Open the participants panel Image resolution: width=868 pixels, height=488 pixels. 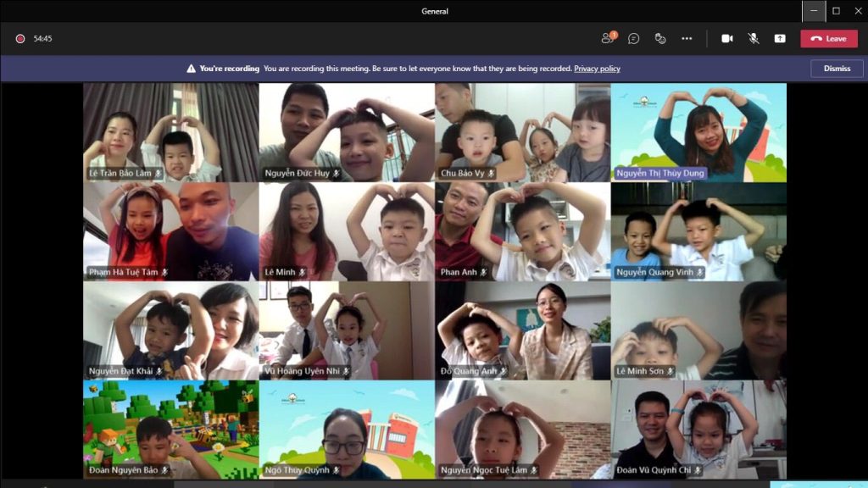[608, 38]
